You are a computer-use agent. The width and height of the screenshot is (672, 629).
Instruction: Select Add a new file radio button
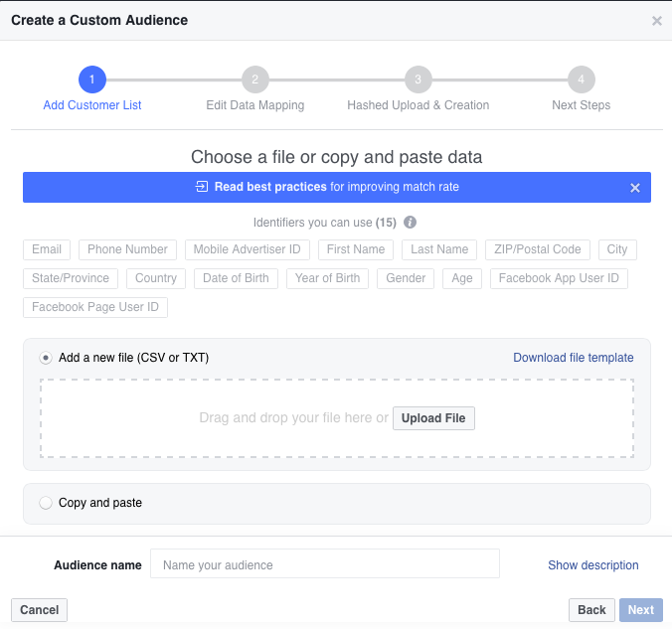(46, 358)
